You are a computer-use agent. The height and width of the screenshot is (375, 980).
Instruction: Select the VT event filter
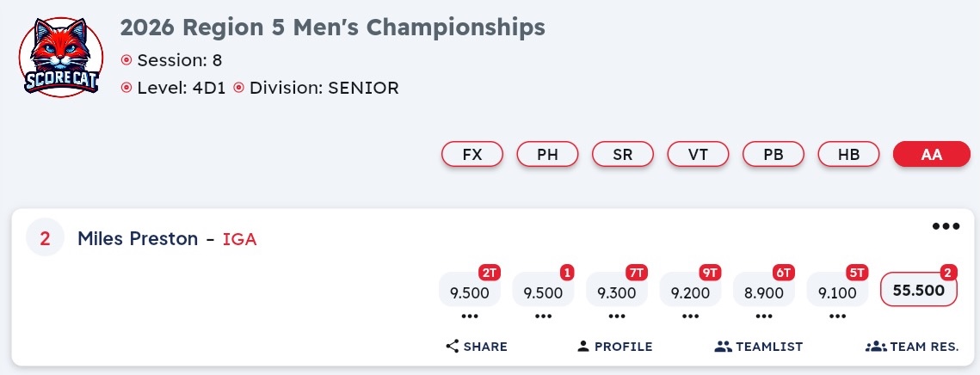click(698, 155)
